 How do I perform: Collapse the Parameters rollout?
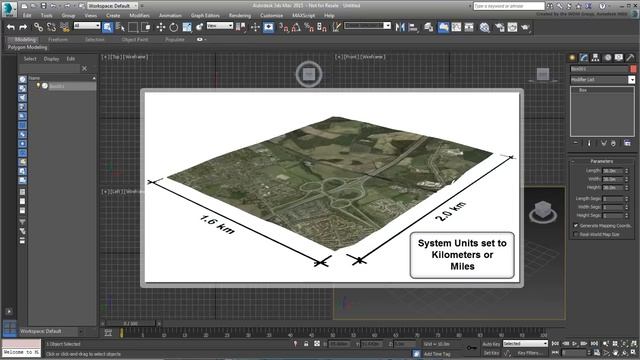click(601, 161)
